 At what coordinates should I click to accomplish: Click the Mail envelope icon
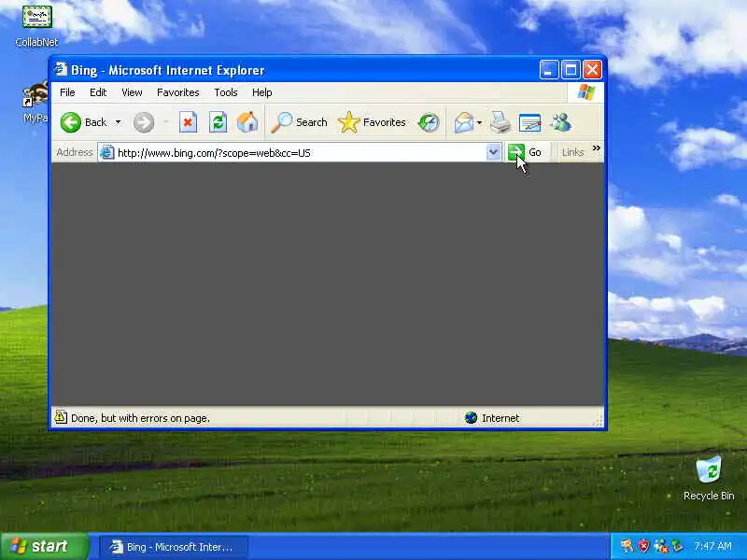[x=464, y=122]
